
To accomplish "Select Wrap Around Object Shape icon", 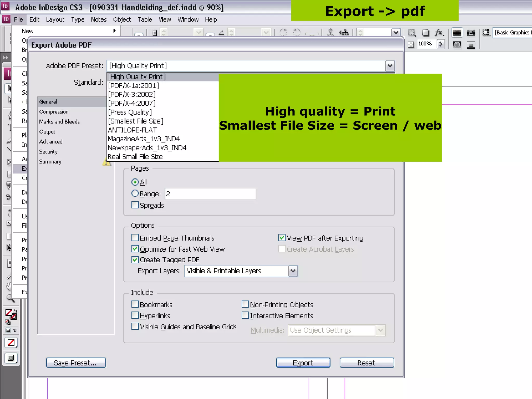I will coord(457,45).
